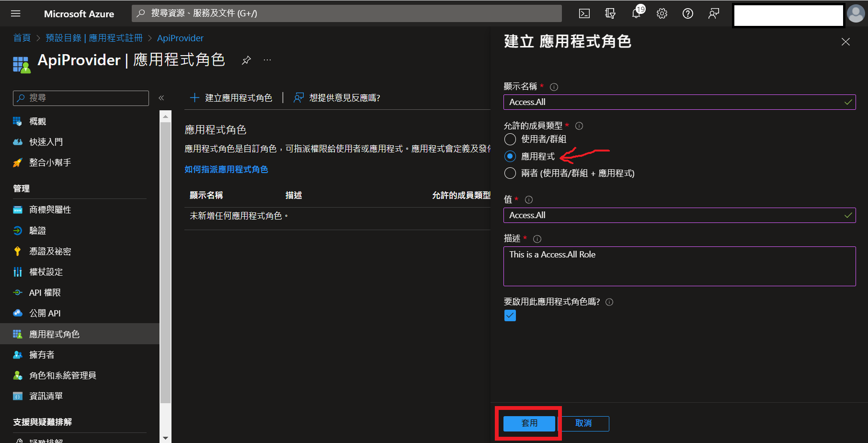The height and width of the screenshot is (443, 868).
Task: Open Cloud Shell from the top bar
Action: click(x=584, y=13)
